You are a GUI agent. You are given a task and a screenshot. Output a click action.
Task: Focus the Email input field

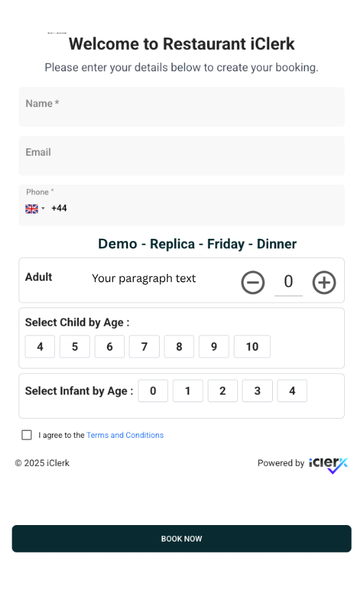pyautogui.click(x=182, y=156)
